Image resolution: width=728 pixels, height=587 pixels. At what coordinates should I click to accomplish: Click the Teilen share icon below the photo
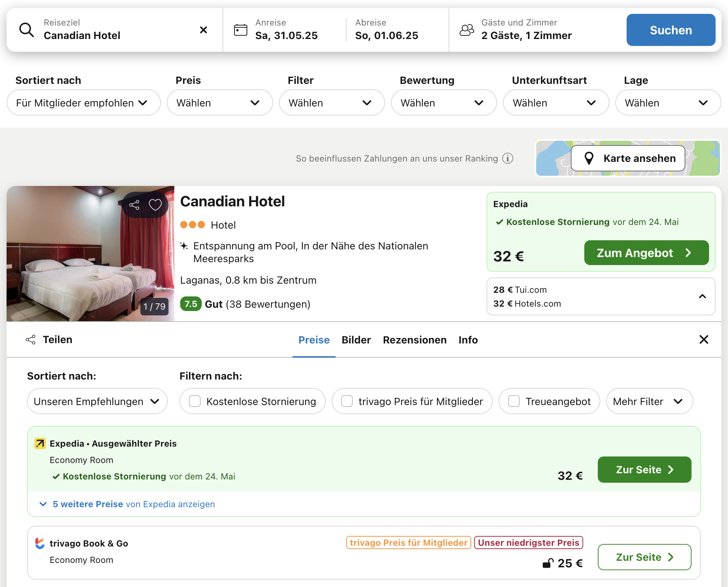click(31, 340)
